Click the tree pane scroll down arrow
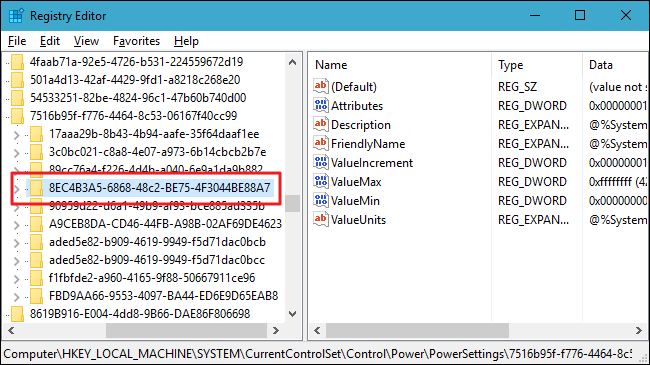 coord(293,314)
